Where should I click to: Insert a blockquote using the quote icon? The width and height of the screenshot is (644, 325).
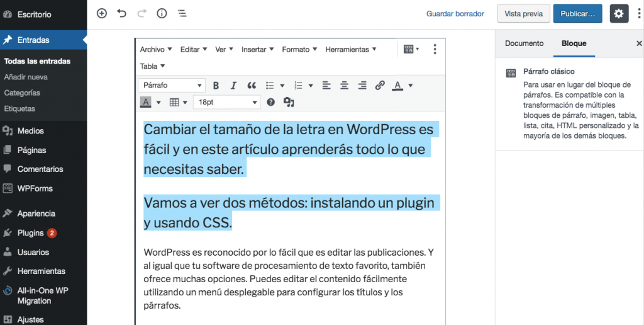click(252, 86)
